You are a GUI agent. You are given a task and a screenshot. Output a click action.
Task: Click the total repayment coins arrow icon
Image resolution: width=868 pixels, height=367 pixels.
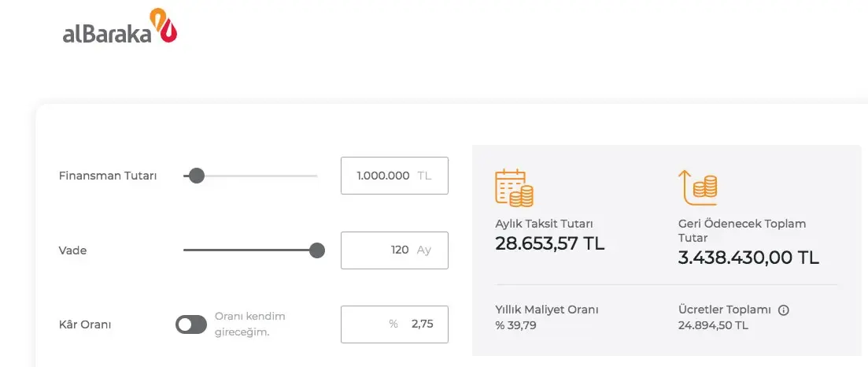(697, 187)
